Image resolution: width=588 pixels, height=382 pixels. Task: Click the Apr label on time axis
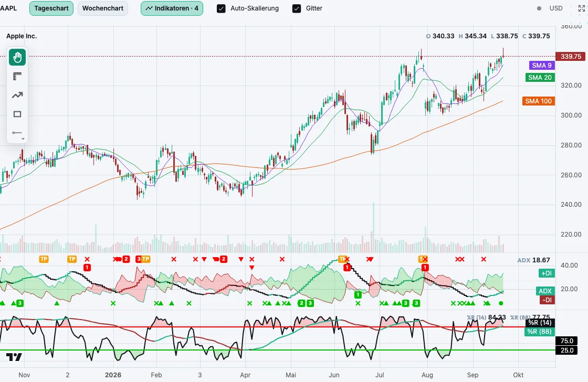245,375
